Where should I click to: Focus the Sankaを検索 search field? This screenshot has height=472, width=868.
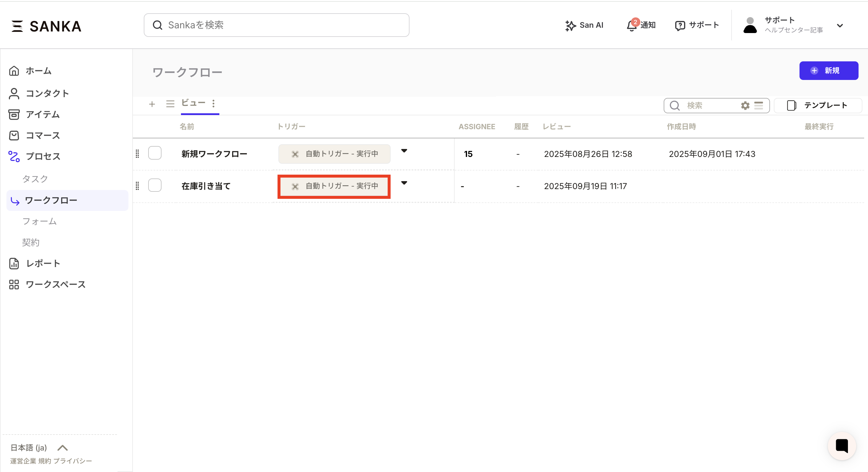(276, 25)
